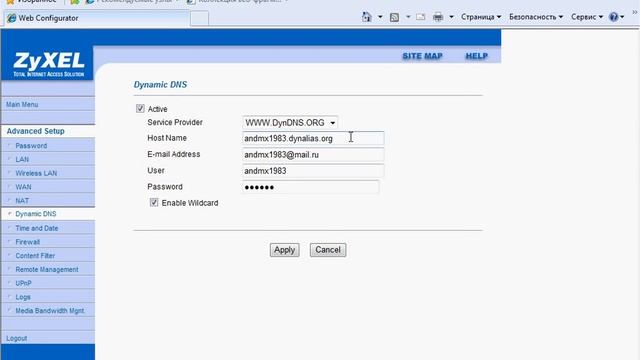Image resolution: width=640 pixels, height=360 pixels.
Task: Click the Host Name input field
Action: 313,138
